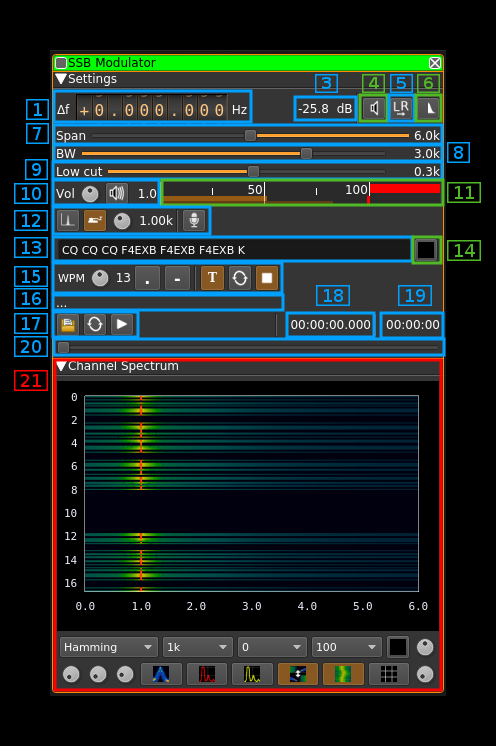This screenshot has width=496, height=746.
Task: Select the tone generator input icon
Action: tap(68, 220)
